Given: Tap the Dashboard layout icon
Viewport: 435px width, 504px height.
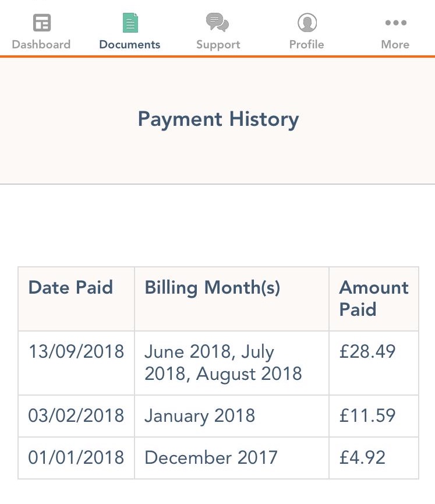Looking at the screenshot, I should pyautogui.click(x=42, y=23).
